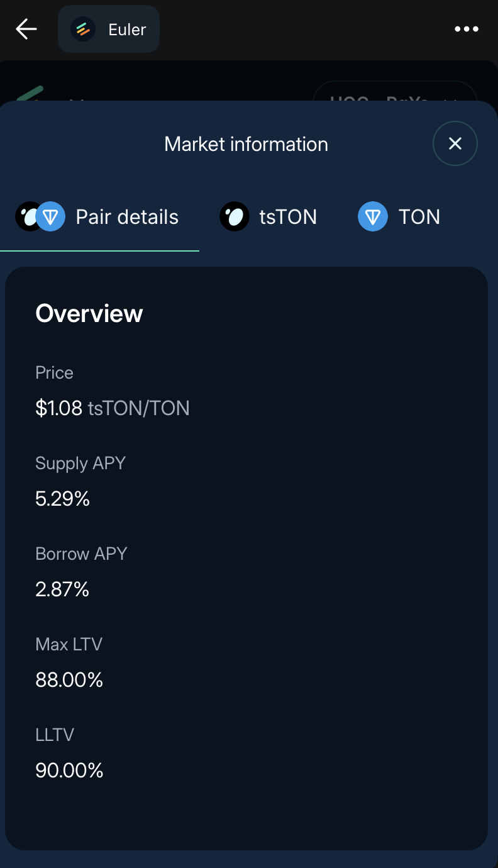
Task: Click the Market information title
Action: pos(246,144)
